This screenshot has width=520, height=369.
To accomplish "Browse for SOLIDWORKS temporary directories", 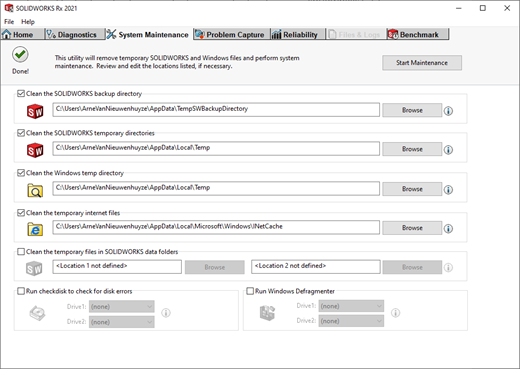I will tap(412, 149).
